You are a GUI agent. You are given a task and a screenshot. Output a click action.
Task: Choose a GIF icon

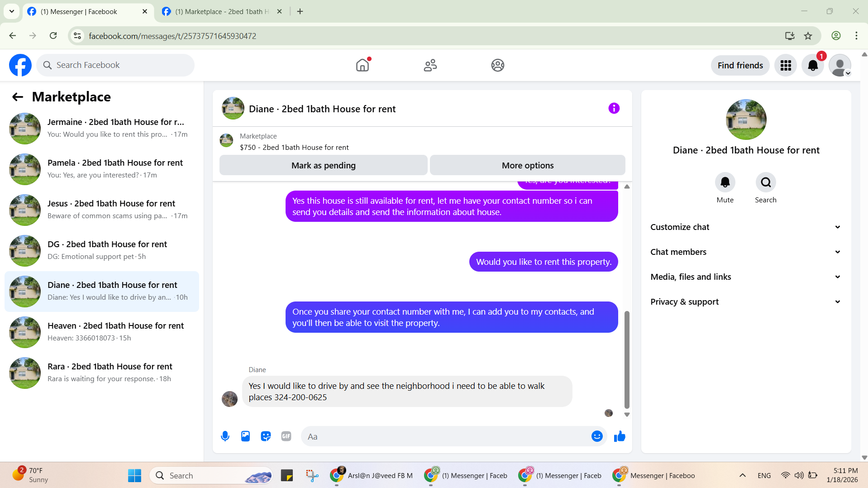click(286, 436)
